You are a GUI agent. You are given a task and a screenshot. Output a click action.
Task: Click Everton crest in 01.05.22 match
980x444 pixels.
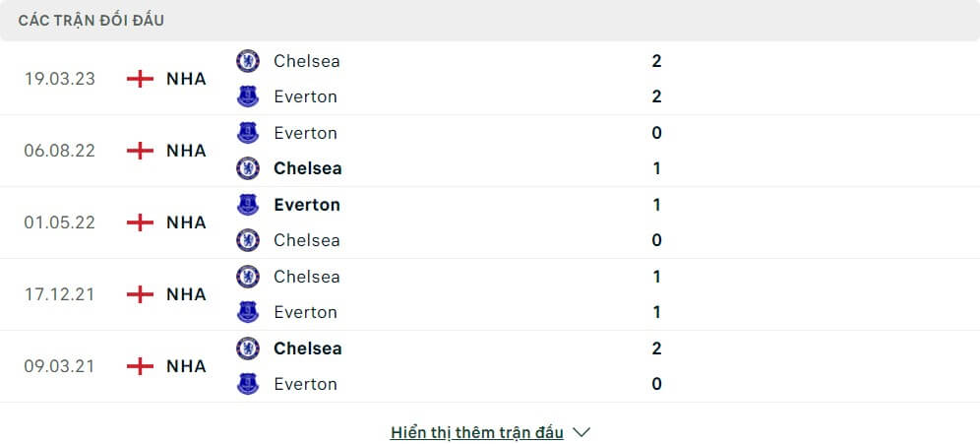click(x=248, y=205)
